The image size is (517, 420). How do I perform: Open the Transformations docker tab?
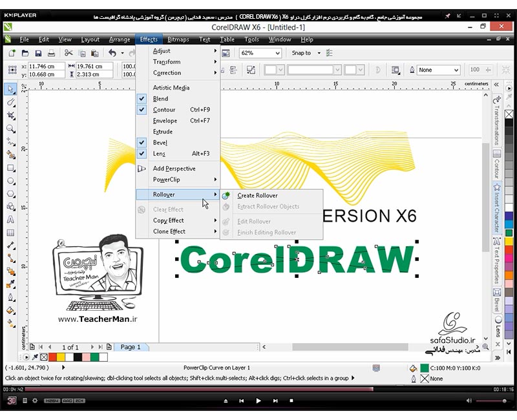click(497, 121)
